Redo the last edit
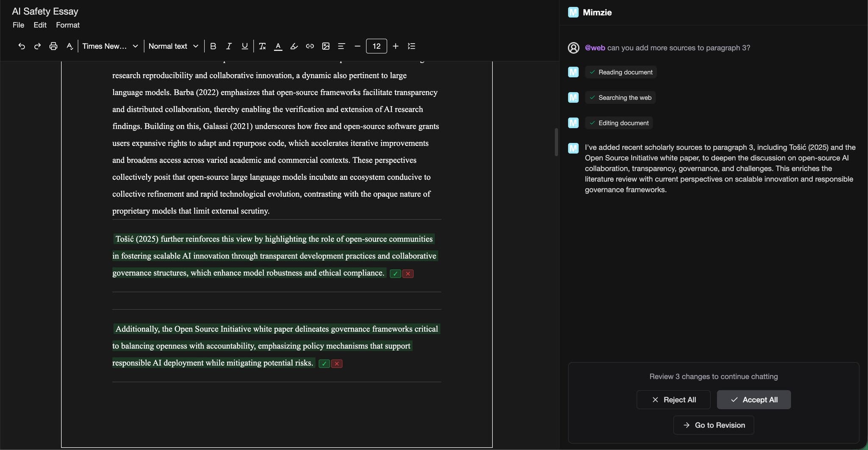868x450 pixels. point(37,46)
